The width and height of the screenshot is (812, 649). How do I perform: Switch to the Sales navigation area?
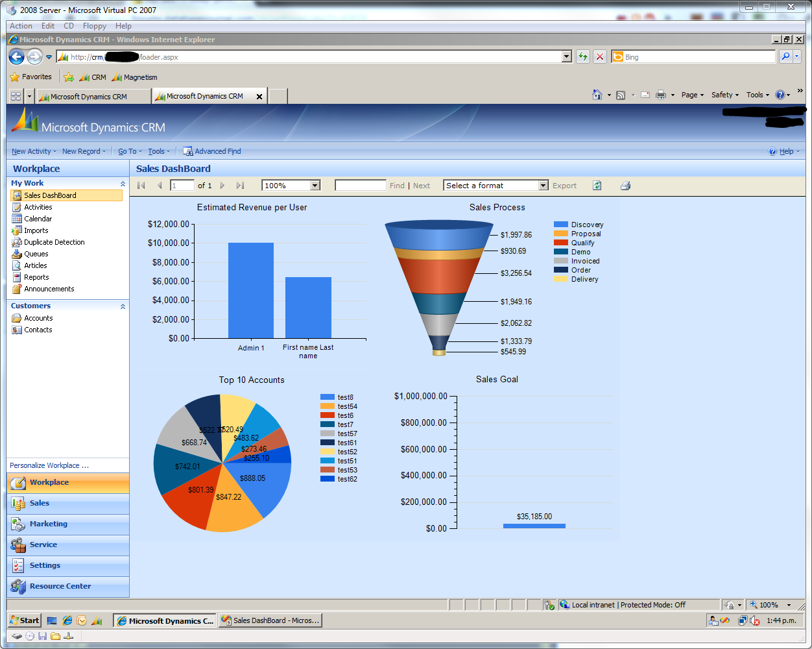click(x=39, y=503)
